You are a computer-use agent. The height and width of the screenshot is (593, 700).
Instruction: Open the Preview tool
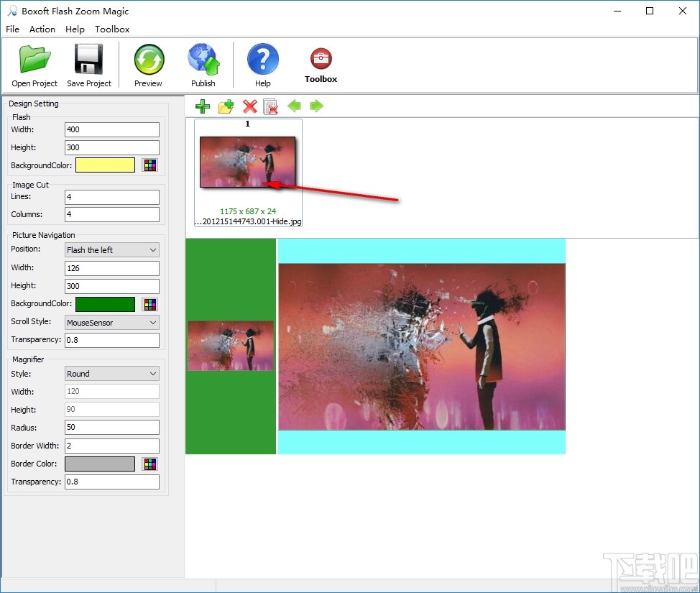pos(148,65)
